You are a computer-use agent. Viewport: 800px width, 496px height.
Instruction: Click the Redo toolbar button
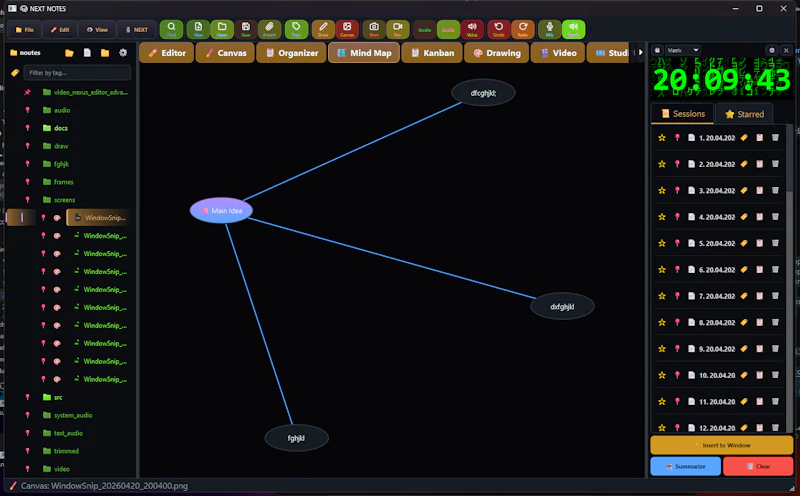(522, 29)
